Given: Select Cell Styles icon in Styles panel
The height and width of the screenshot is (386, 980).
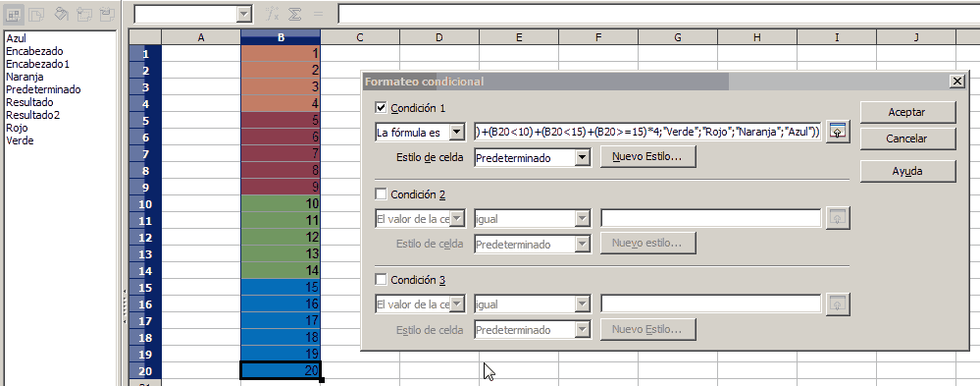Looking at the screenshot, I should click(14, 14).
